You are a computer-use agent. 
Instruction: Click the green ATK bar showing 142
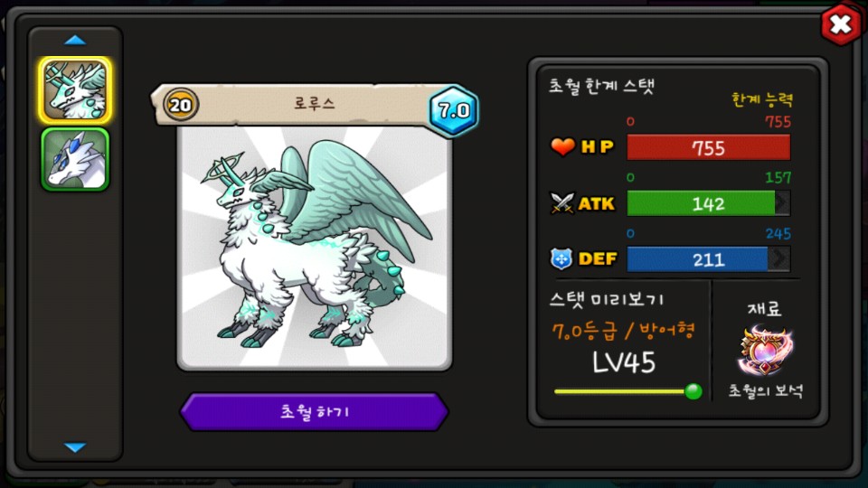(701, 203)
